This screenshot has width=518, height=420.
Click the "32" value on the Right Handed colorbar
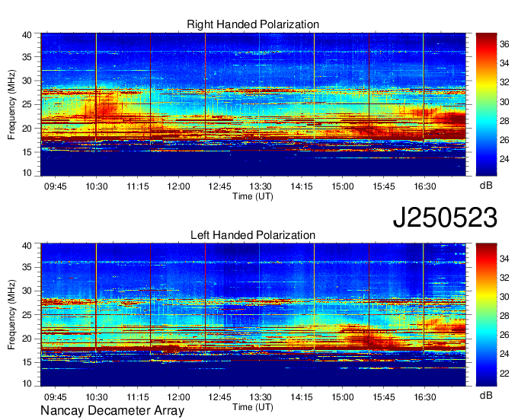click(x=504, y=82)
